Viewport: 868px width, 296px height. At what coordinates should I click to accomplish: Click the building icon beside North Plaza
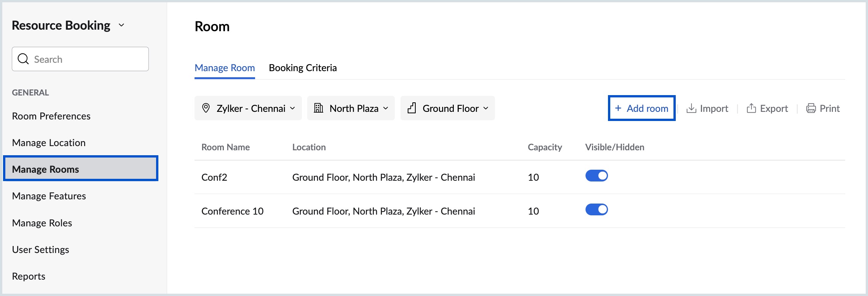[318, 108]
